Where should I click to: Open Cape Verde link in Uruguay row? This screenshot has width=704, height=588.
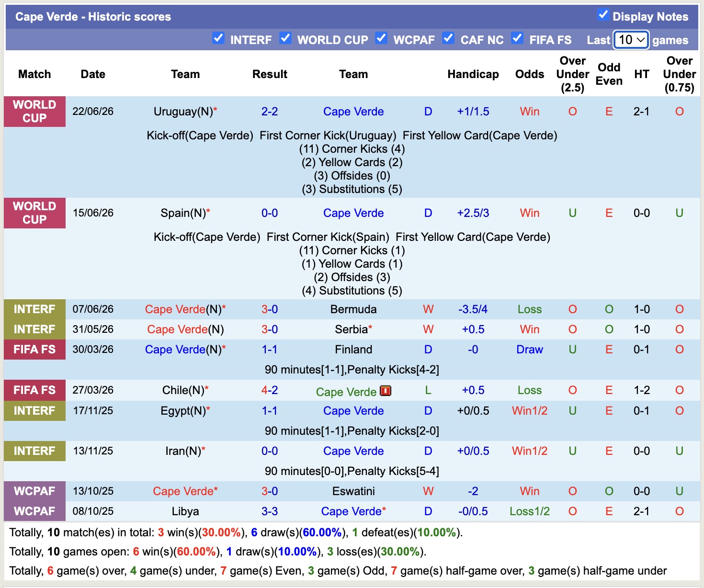click(353, 112)
